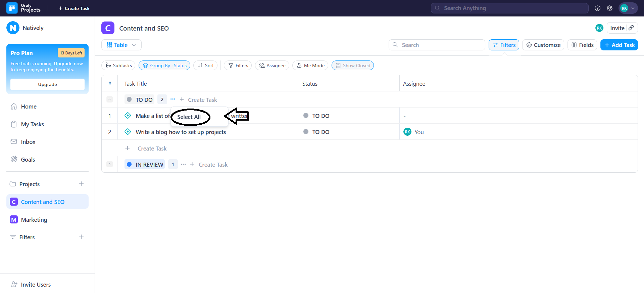This screenshot has width=644, height=293.
Task: Add new filter with plus beside Filters
Action: (81, 237)
